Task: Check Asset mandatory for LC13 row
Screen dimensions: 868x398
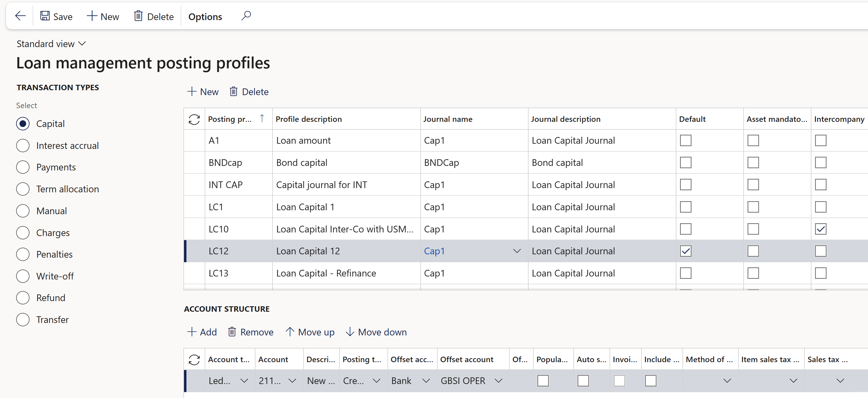Action: [753, 273]
